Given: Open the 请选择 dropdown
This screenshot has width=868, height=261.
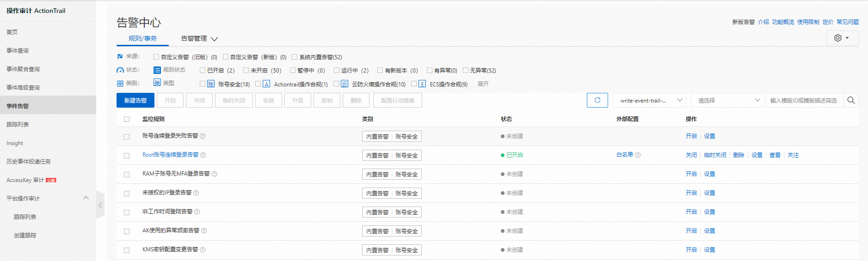Looking at the screenshot, I should click(728, 100).
